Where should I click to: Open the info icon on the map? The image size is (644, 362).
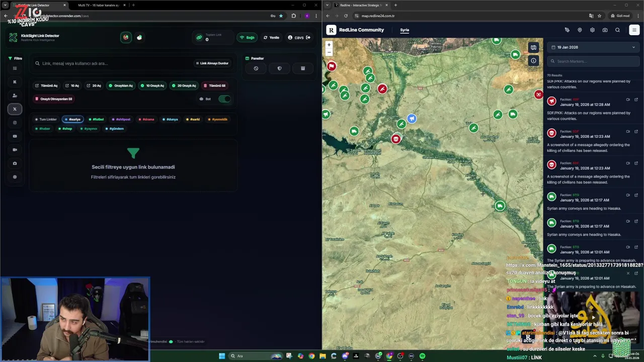(533, 61)
